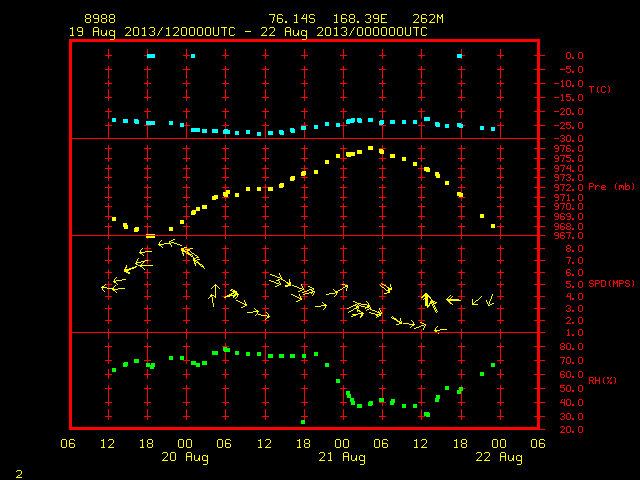Click station ID 8988 in header

(x=100, y=19)
